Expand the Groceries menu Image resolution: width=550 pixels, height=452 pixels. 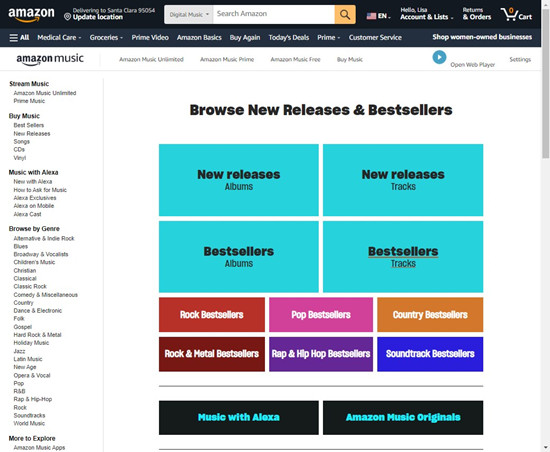coord(106,38)
